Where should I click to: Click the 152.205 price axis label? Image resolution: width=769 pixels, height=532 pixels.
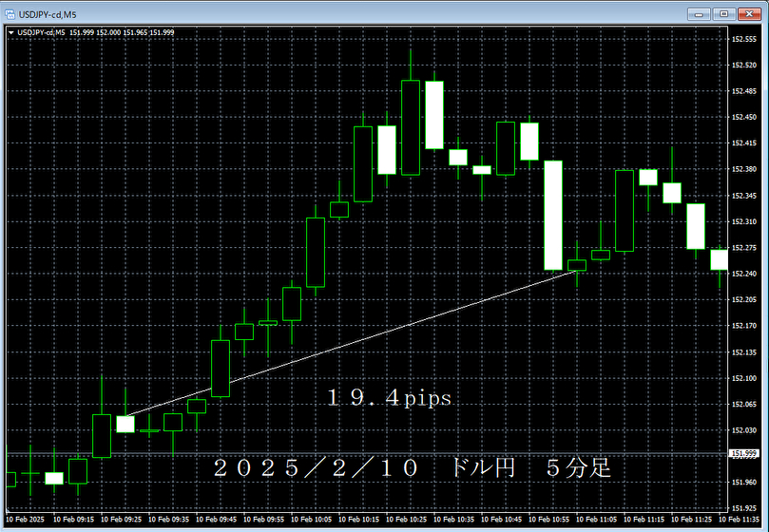(744, 299)
